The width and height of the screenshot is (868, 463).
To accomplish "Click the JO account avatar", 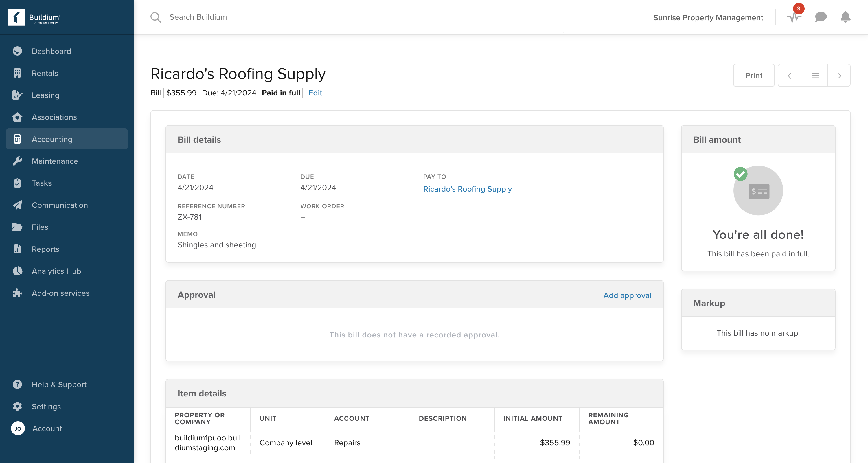I will (18, 429).
